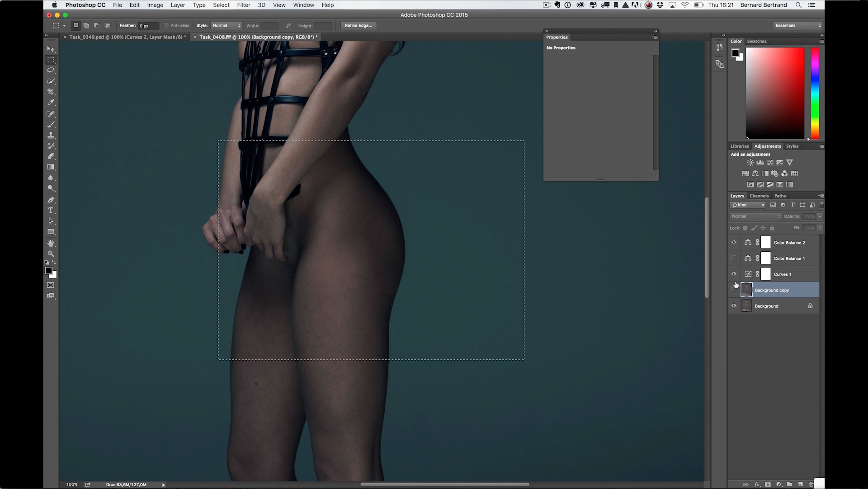
Task: Open the layer blend mode dropdown
Action: tap(755, 216)
